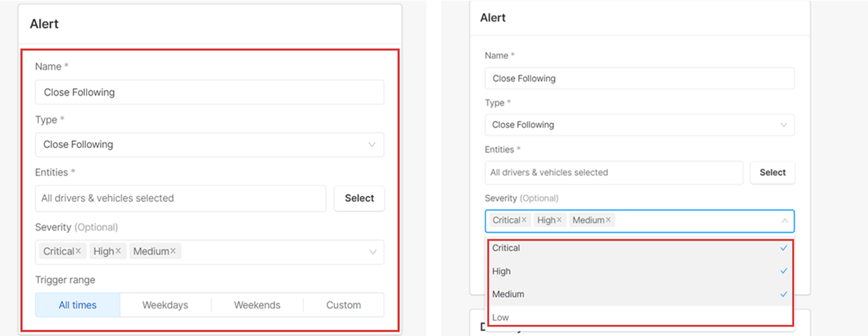Viewport: 868px width, 336px height.
Task: Choose the Weekdays trigger range
Action: pyautogui.click(x=165, y=305)
